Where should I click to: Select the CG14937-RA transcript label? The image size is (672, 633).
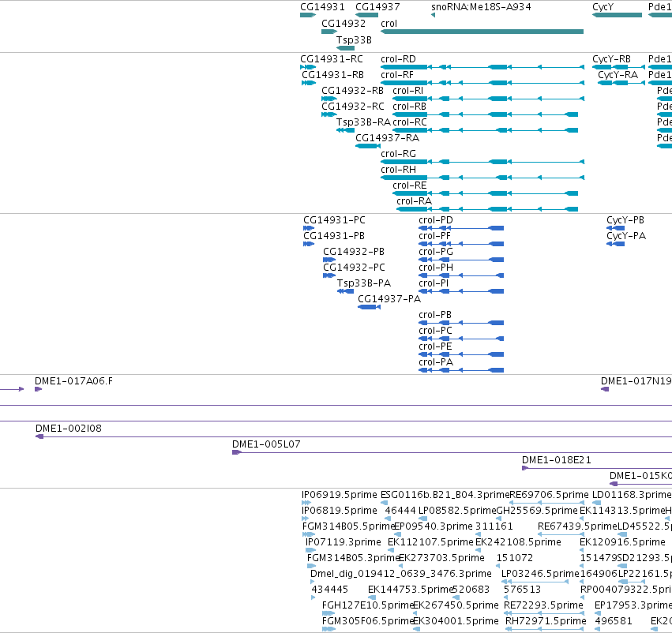click(388, 138)
